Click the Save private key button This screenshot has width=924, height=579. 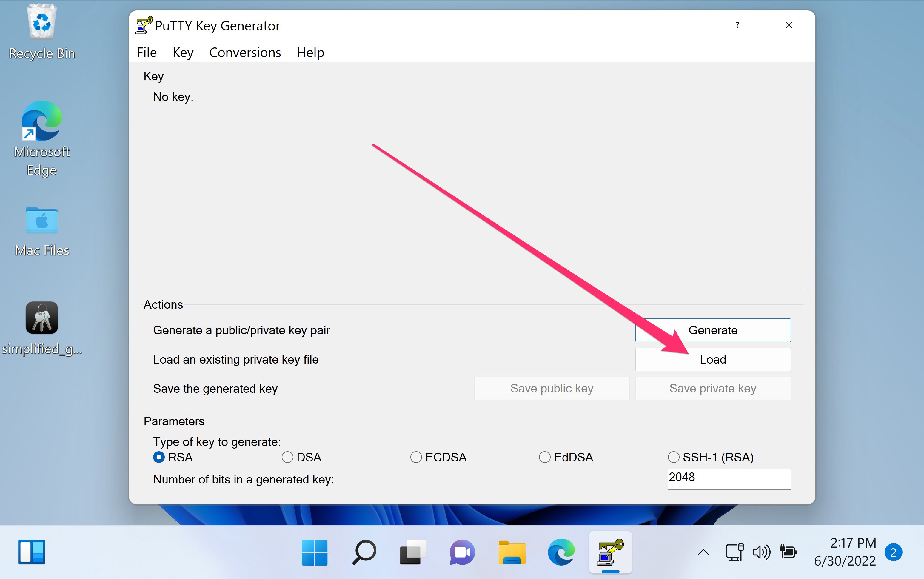tap(713, 388)
